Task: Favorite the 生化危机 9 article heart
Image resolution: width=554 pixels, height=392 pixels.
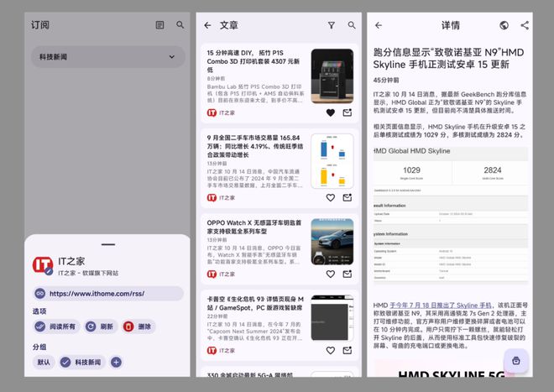Action: click(331, 350)
